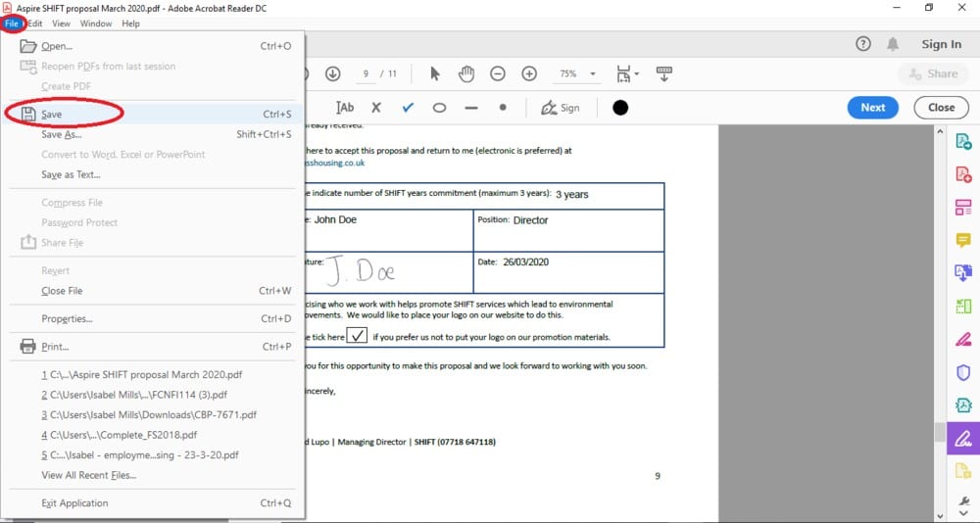This screenshot has height=523, width=980.
Task: Click the Director position text
Action: 530,220
